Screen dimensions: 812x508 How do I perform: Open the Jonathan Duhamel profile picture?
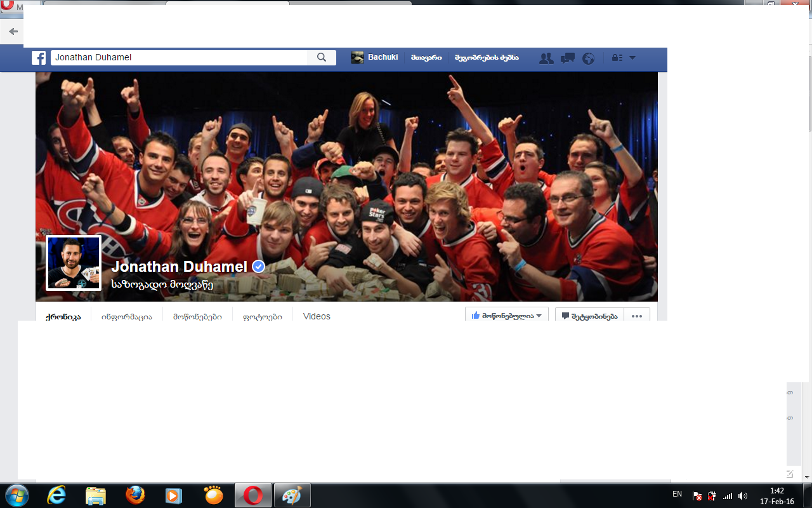[x=74, y=263]
